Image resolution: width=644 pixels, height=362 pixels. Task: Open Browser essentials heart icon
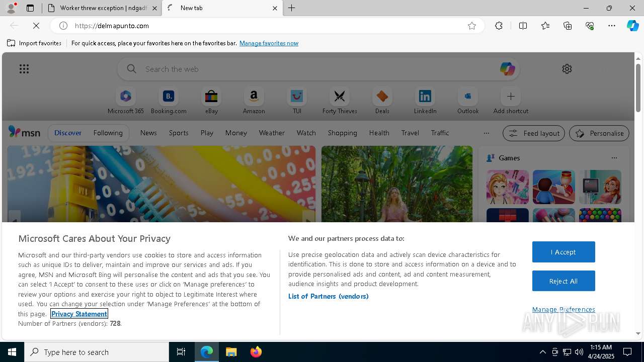[590, 26]
